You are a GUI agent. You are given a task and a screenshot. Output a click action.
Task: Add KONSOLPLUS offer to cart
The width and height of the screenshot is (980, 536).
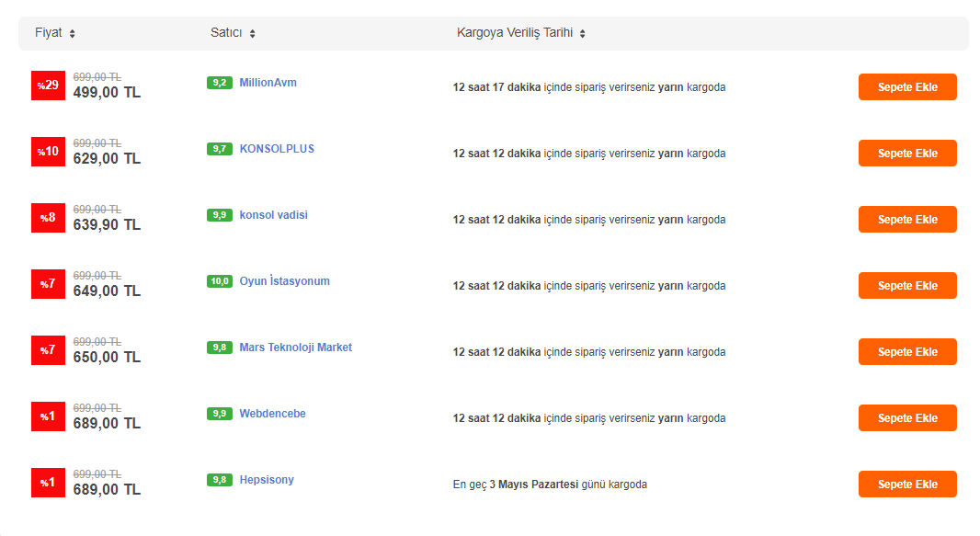click(x=907, y=153)
